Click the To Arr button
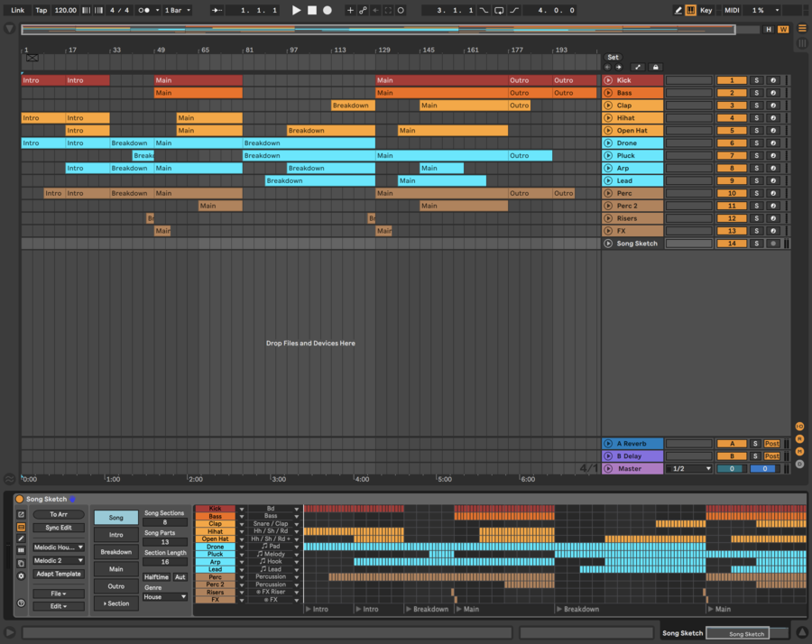The image size is (812, 644). pyautogui.click(x=59, y=515)
